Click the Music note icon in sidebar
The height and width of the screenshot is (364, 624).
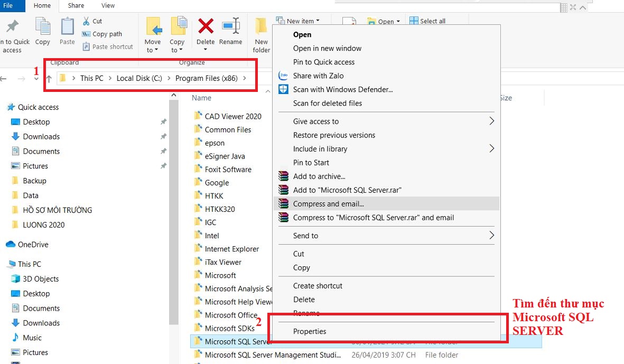pos(15,338)
